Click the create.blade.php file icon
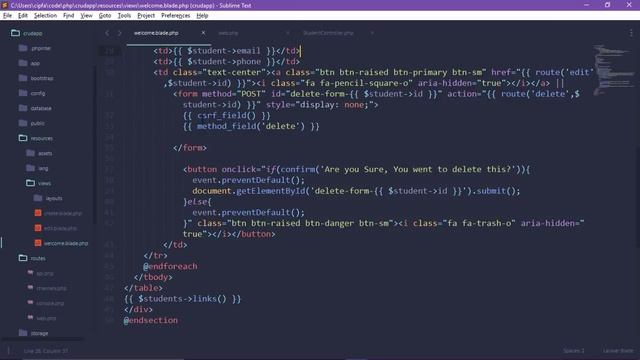 click(38, 213)
